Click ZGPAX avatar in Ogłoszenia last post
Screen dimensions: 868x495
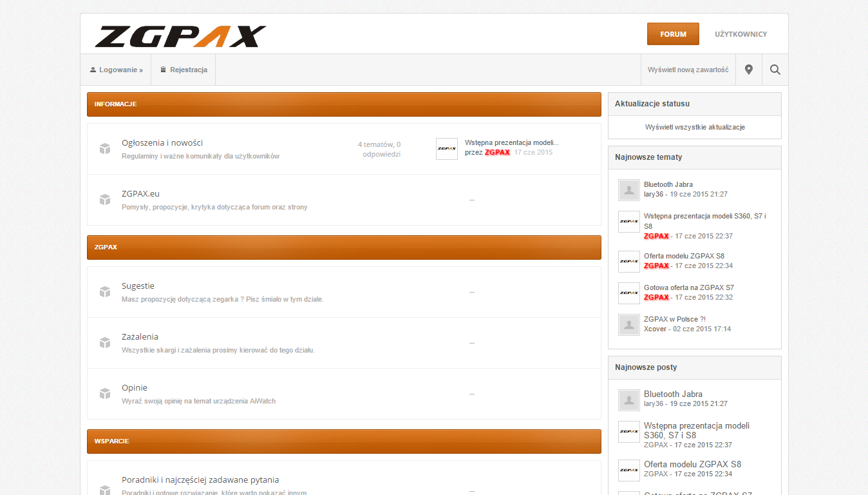[x=447, y=149]
